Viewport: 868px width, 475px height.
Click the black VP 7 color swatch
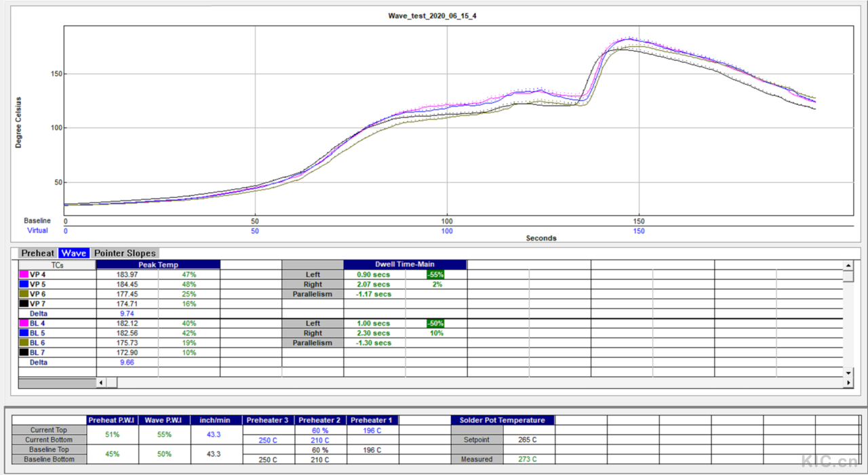click(24, 304)
